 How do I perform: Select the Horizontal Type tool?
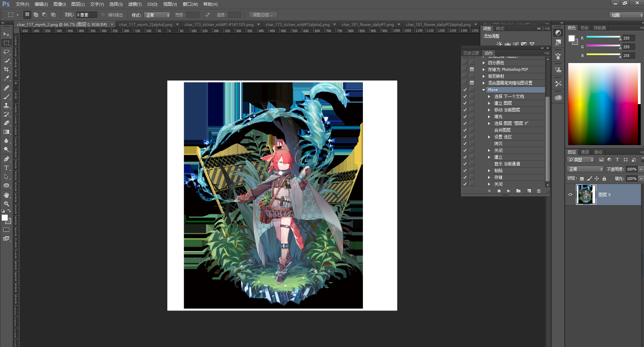click(x=6, y=168)
